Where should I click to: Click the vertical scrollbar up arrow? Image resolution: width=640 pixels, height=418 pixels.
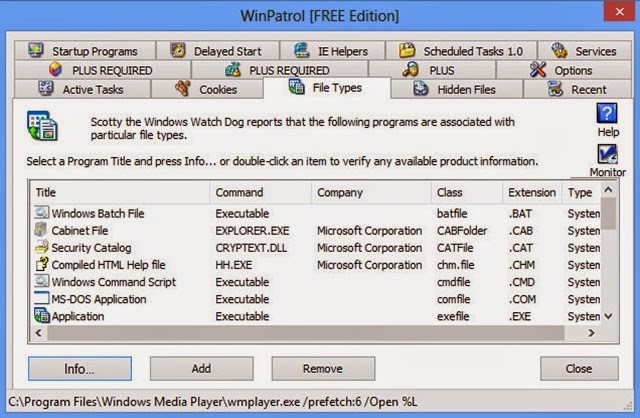coord(608,190)
